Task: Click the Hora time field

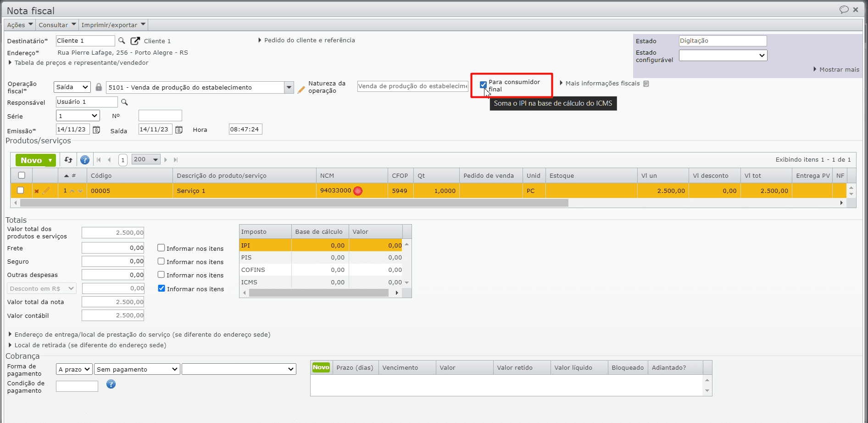Action: (245, 130)
